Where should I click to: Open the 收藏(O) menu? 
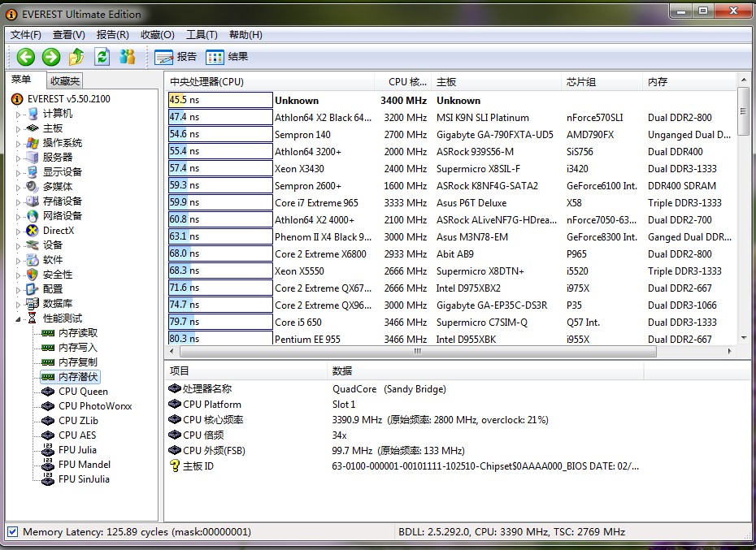(x=157, y=35)
